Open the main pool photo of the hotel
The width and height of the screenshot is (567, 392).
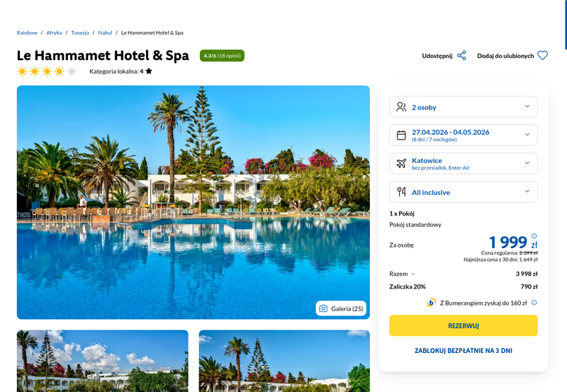pos(193,202)
